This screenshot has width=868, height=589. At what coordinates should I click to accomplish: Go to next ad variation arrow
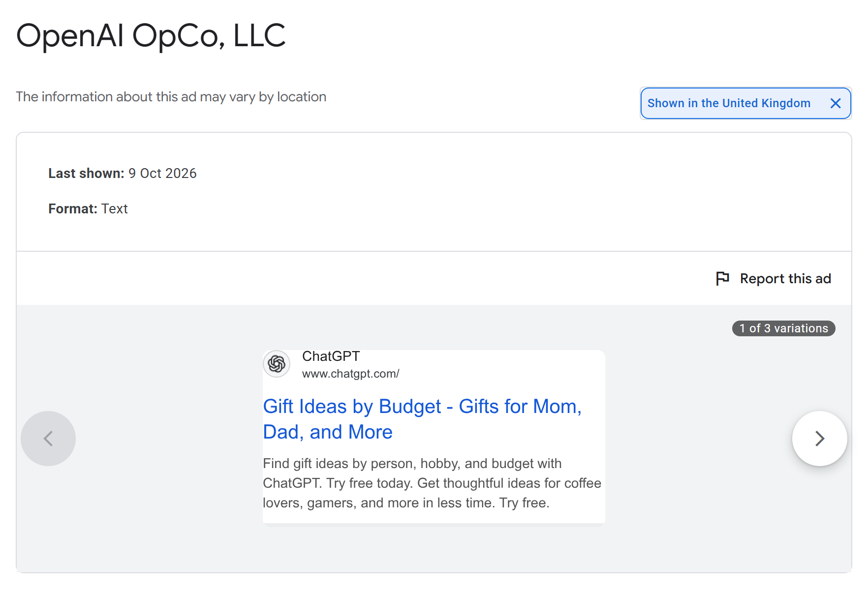coord(819,439)
